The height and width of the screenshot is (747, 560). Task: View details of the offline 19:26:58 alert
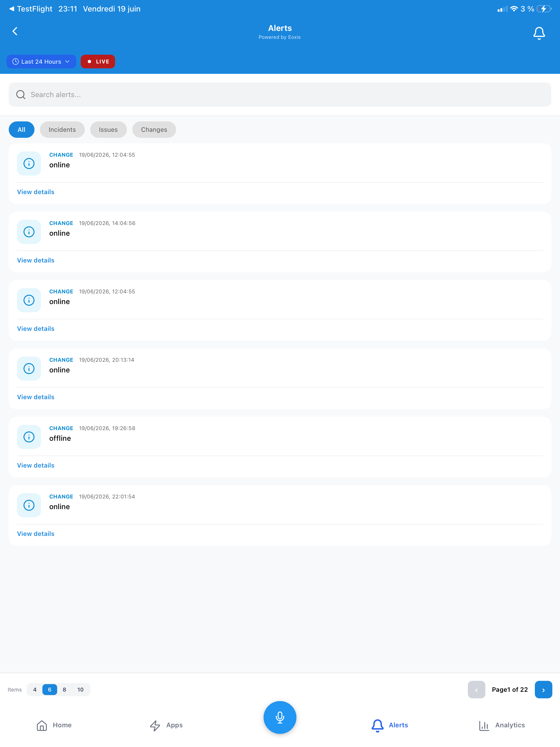36,465
